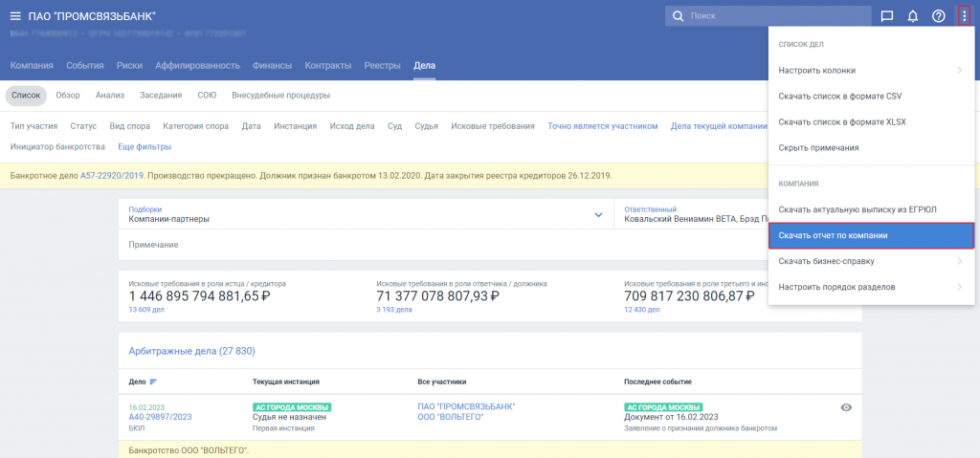The height and width of the screenshot is (458, 980).
Task: Open the 13 609 дел link
Action: coord(145,309)
